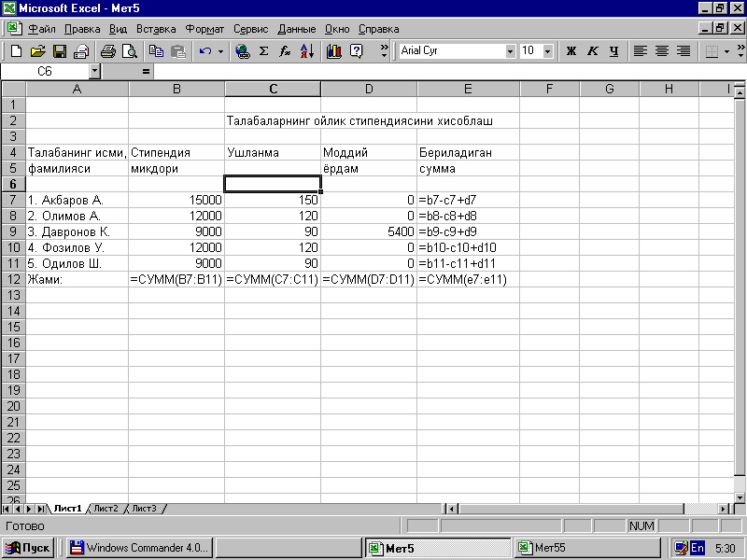
Task: Open the Office Assistant help icon
Action: [356, 51]
